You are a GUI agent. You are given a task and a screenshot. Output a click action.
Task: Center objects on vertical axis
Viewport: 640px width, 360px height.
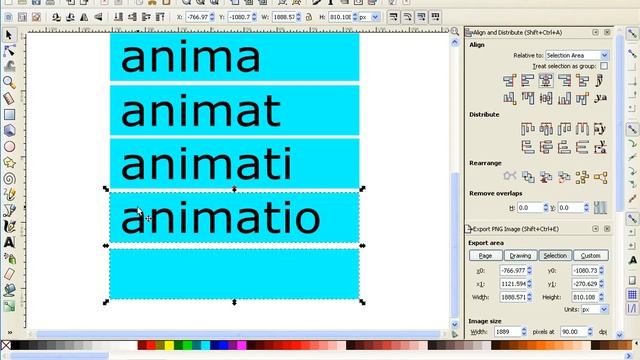(546, 80)
